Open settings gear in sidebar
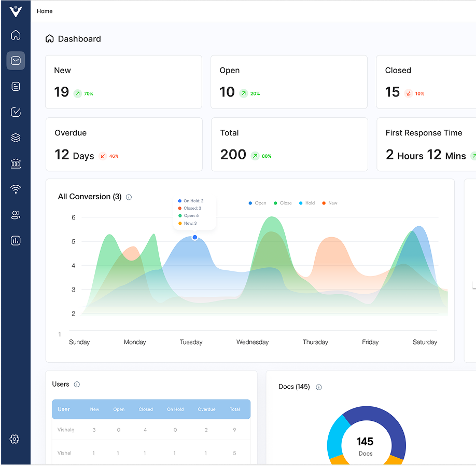Image resolution: width=476 pixels, height=466 pixels. [15, 438]
